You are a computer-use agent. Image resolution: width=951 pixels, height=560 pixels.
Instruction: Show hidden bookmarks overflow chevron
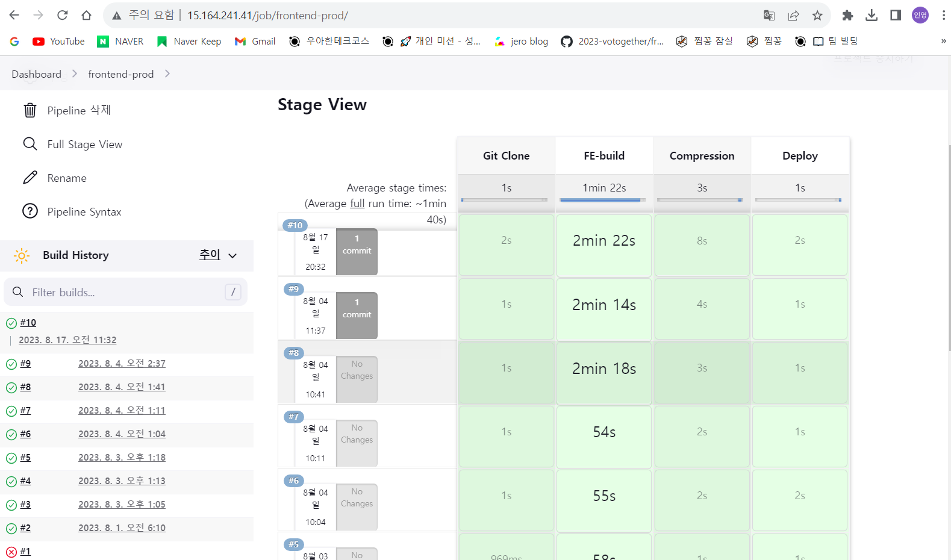pyautogui.click(x=943, y=41)
